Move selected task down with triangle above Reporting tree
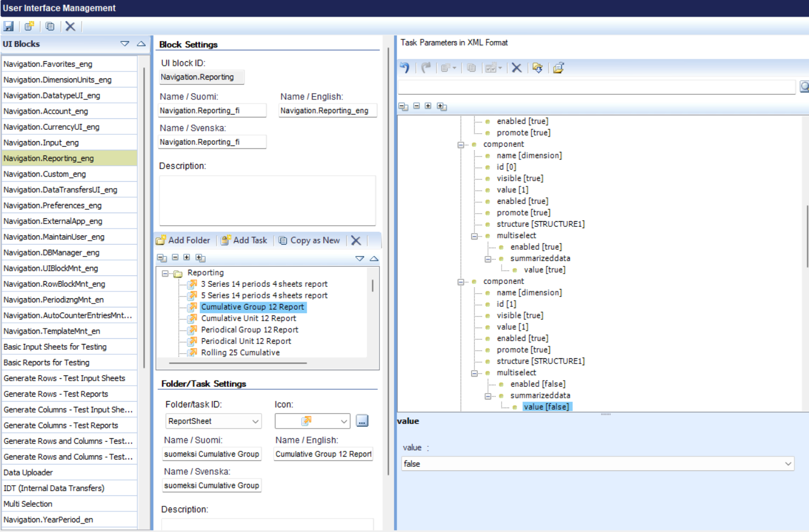 click(x=359, y=258)
